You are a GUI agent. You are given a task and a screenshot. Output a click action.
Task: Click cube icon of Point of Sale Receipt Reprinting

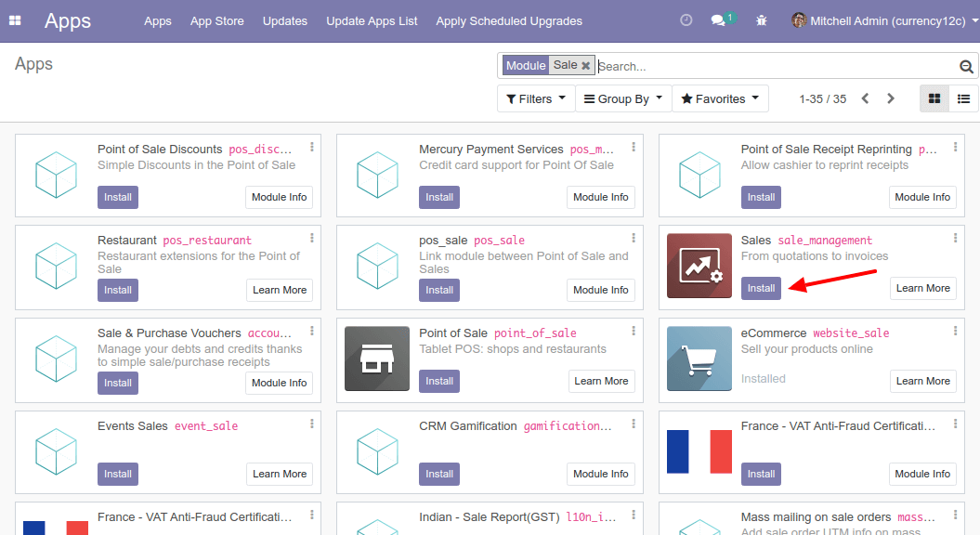[700, 175]
